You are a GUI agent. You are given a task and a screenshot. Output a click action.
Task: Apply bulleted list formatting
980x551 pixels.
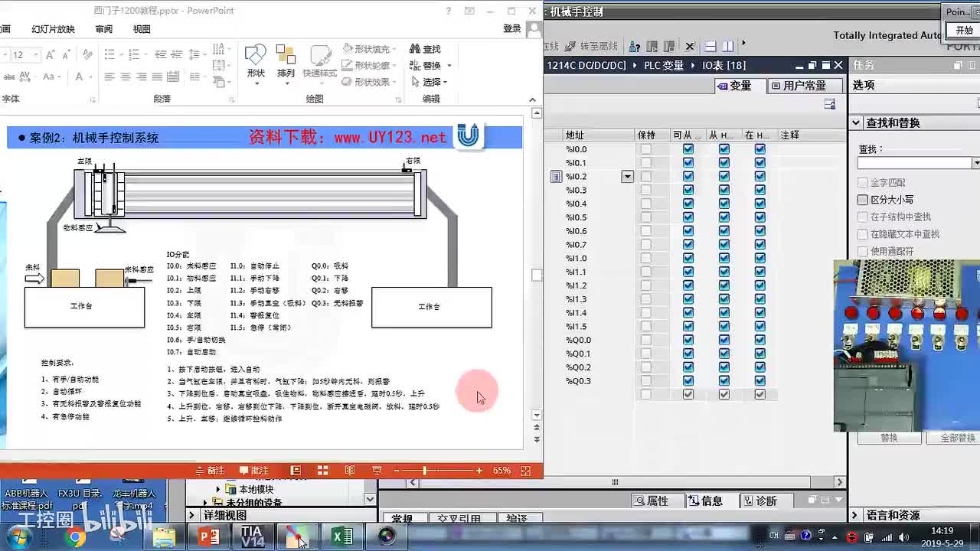pos(109,55)
